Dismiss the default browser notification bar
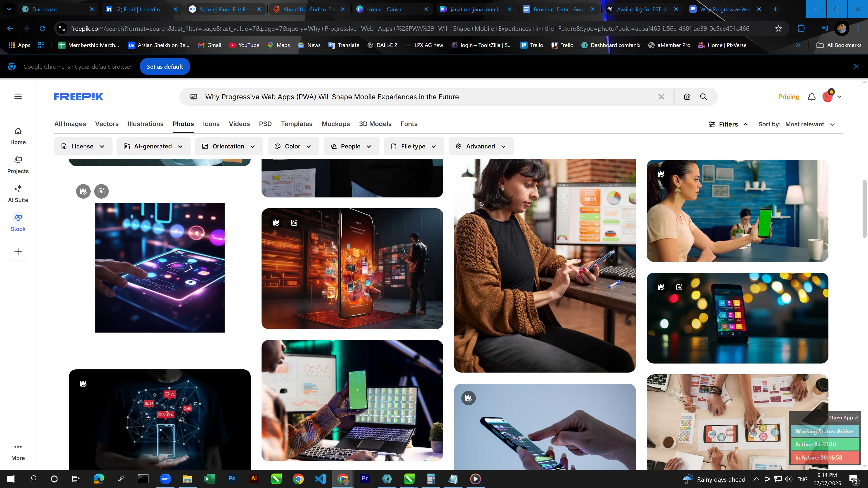Image resolution: width=868 pixels, height=488 pixels. pos(856,66)
